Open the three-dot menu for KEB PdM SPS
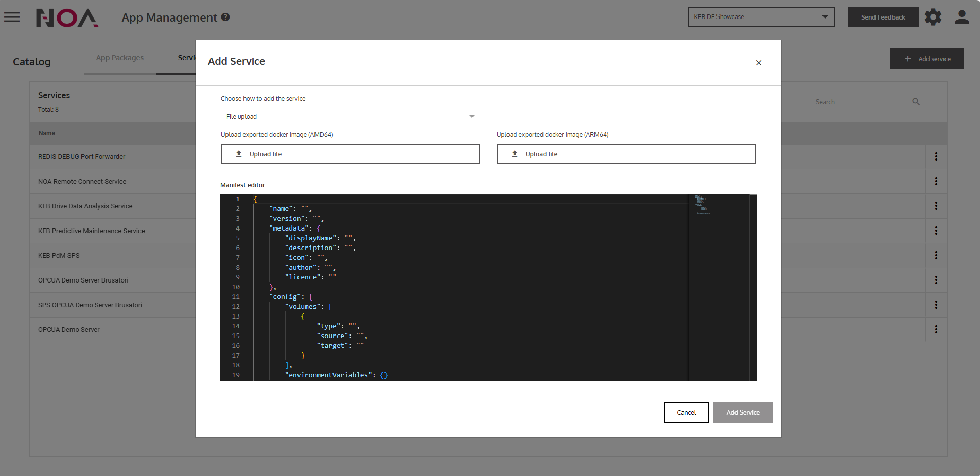Viewport: 980px width, 476px height. 936,255
